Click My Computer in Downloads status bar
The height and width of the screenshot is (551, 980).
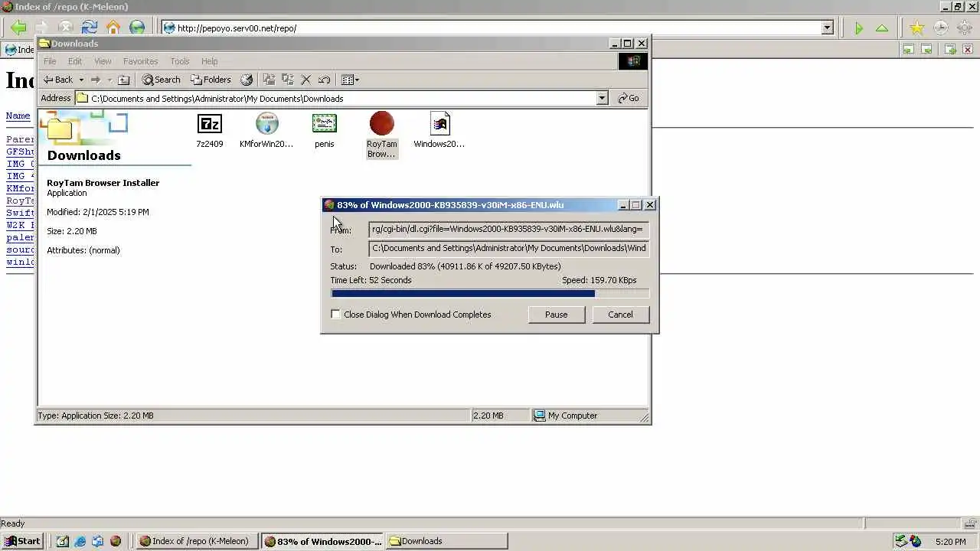coord(566,416)
